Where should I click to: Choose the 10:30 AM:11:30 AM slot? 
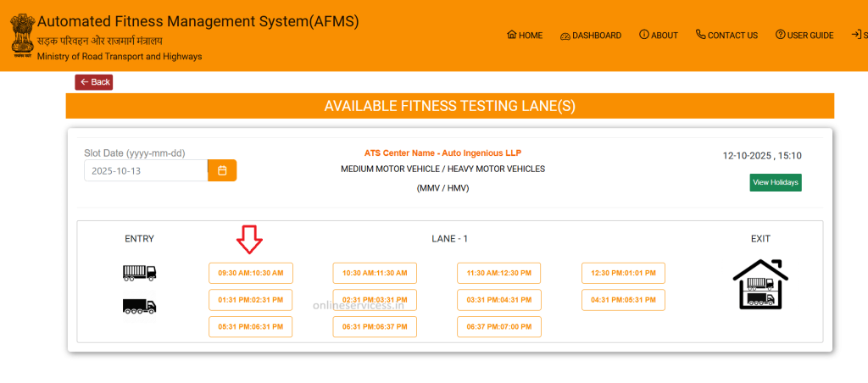(375, 273)
